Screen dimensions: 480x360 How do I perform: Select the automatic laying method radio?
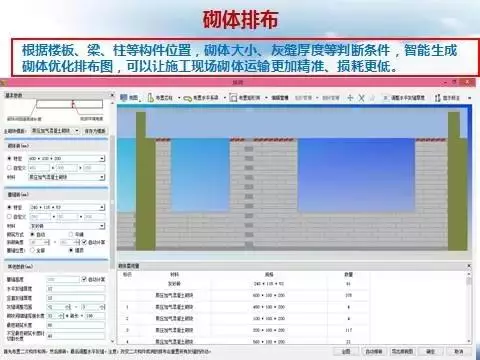[33, 235]
